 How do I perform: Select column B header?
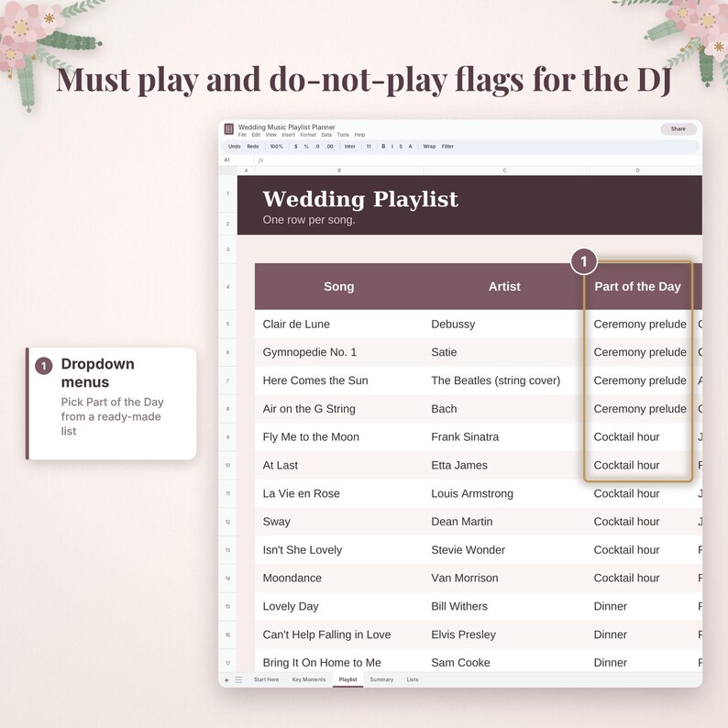click(x=339, y=171)
